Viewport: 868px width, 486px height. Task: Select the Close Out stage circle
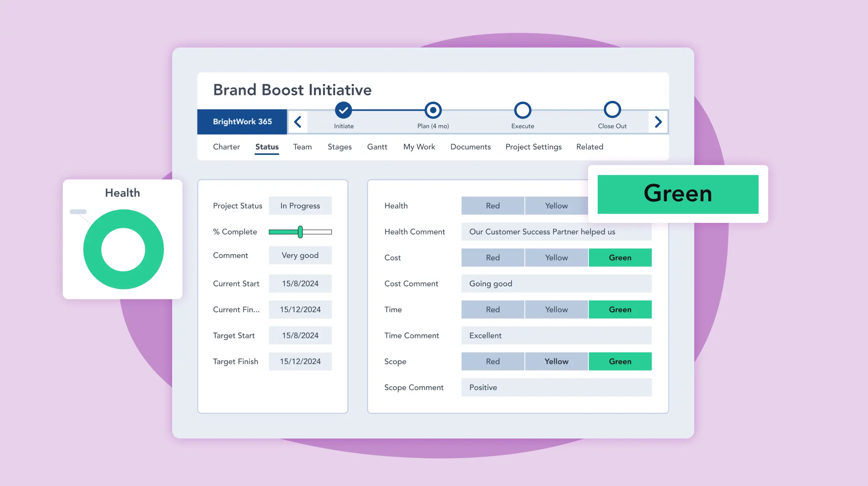click(612, 109)
